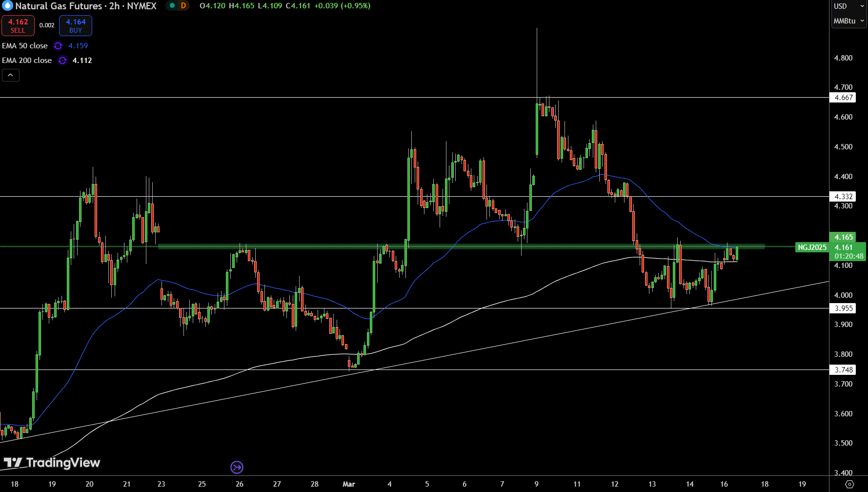Click the Natural Gas flame symbol icon
The height and width of the screenshot is (492, 868).
7,6
